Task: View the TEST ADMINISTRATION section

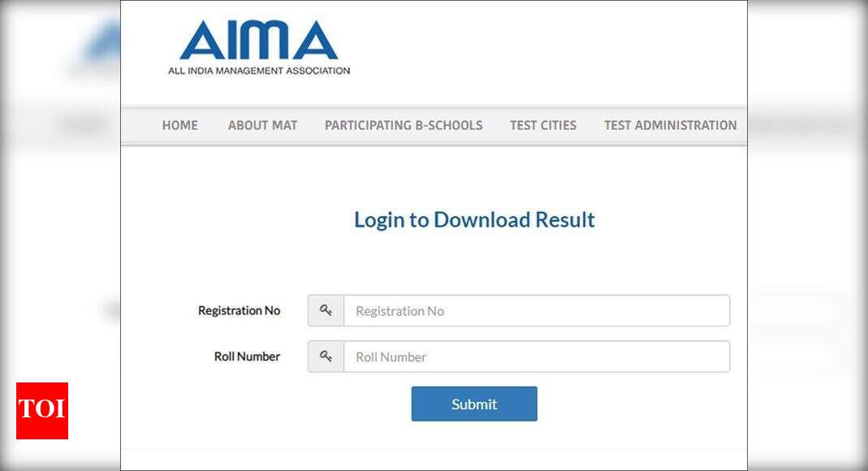Action: [x=669, y=125]
